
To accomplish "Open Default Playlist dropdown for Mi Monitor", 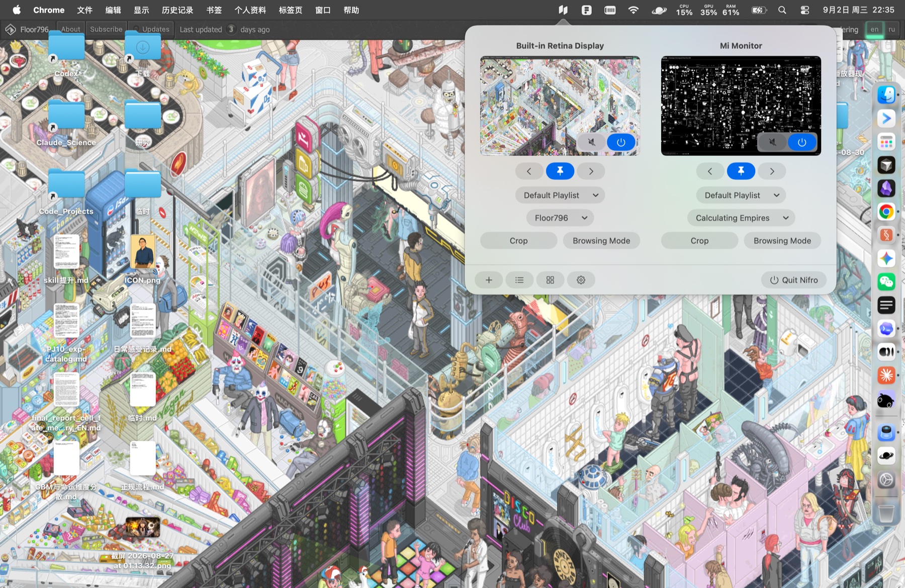I will coord(741,195).
